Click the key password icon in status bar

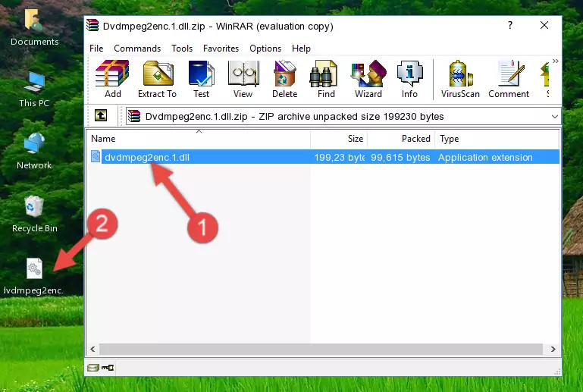pos(108,368)
